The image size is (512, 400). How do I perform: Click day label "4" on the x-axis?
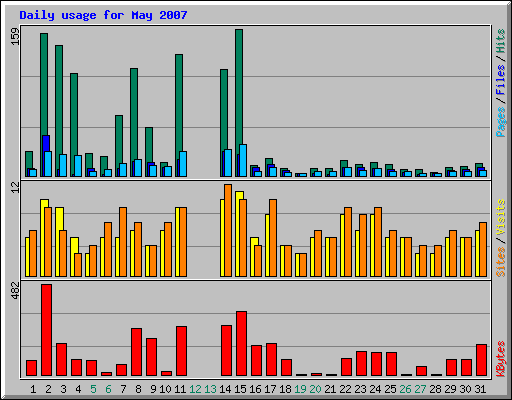pyautogui.click(x=78, y=389)
